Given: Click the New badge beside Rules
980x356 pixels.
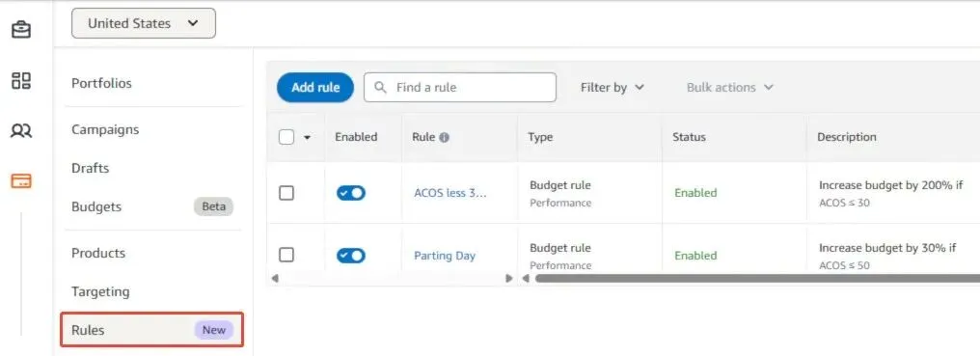Looking at the screenshot, I should [214, 330].
